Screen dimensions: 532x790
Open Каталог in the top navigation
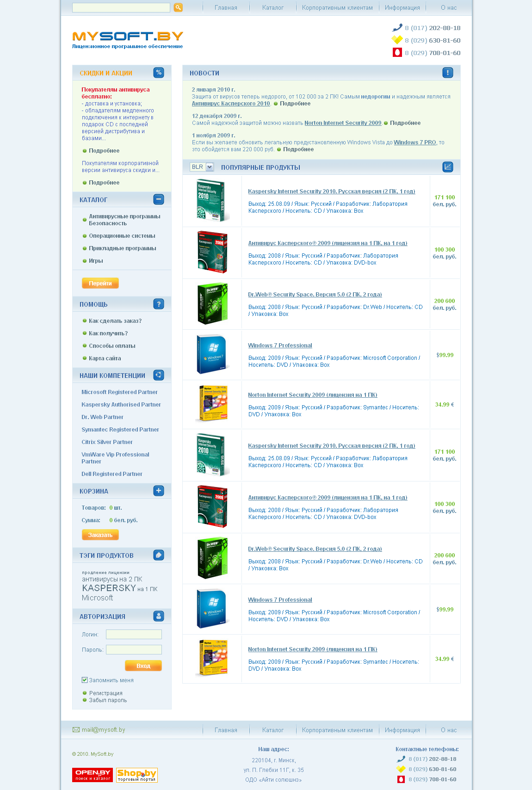(x=272, y=8)
